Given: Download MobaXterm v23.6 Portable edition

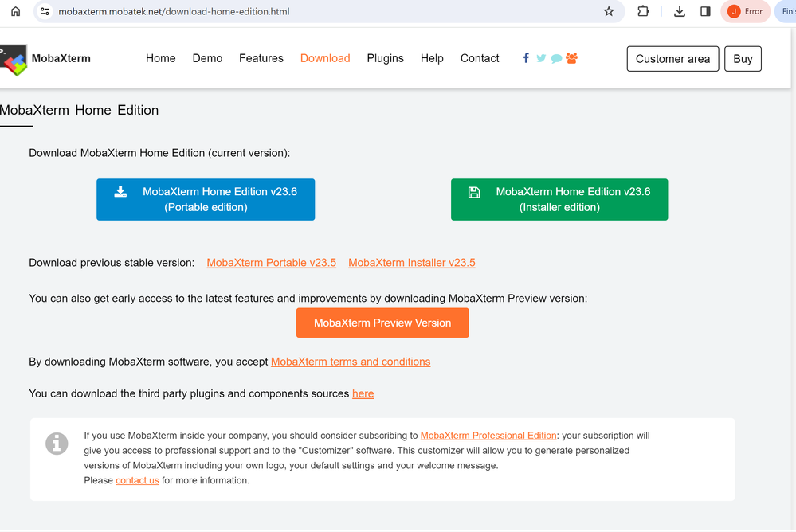Looking at the screenshot, I should [206, 199].
